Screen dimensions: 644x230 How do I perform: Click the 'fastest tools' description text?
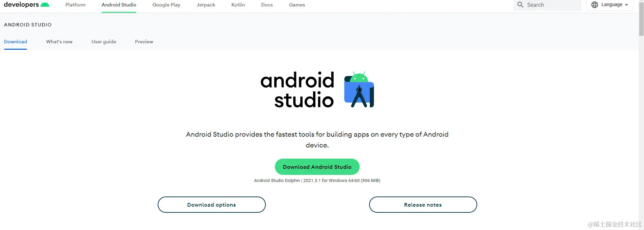(317, 140)
